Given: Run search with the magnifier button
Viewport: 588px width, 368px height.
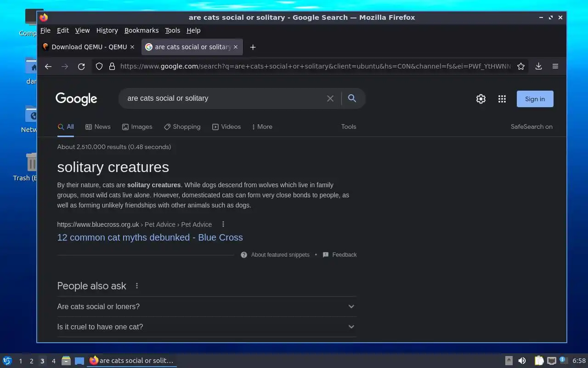Looking at the screenshot, I should tap(352, 98).
